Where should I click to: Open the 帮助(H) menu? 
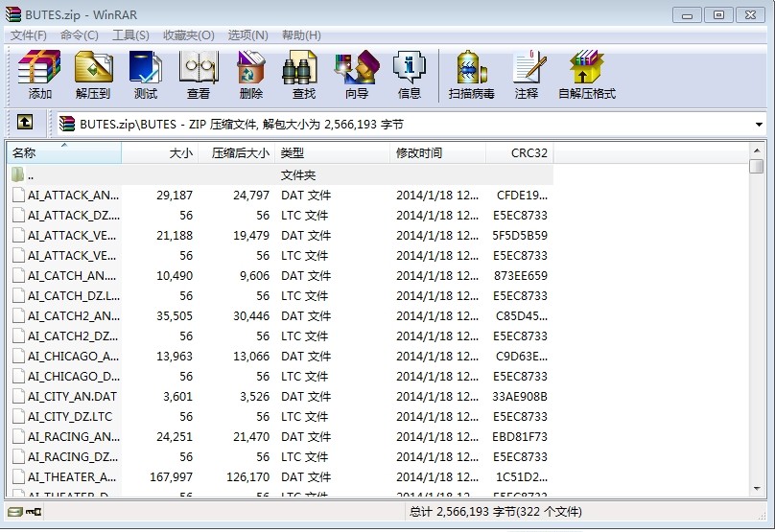click(x=301, y=35)
